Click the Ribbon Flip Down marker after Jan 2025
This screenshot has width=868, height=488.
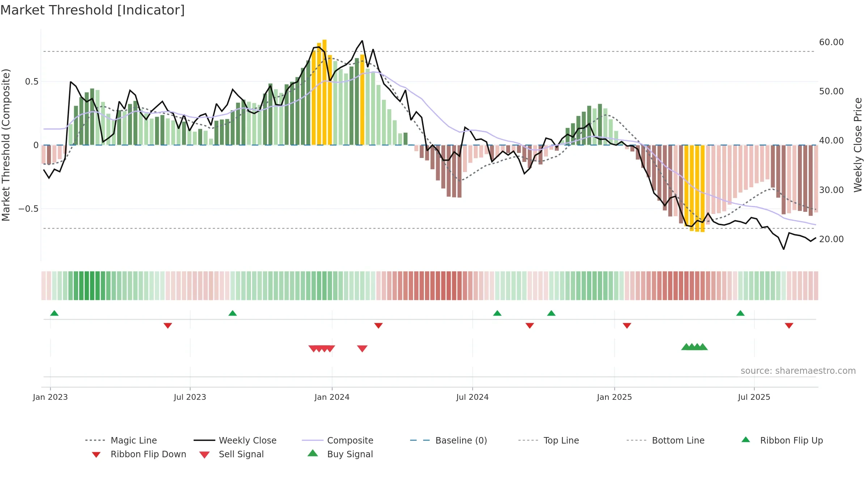pyautogui.click(x=627, y=326)
